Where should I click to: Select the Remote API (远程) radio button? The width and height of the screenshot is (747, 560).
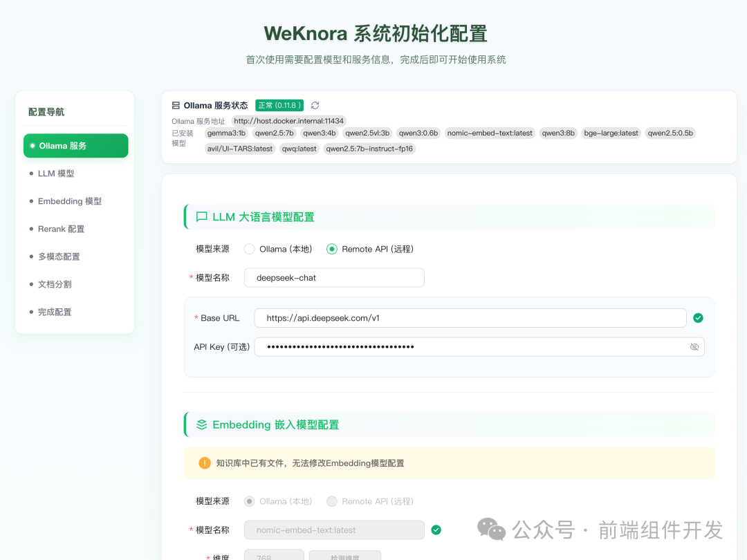333,249
